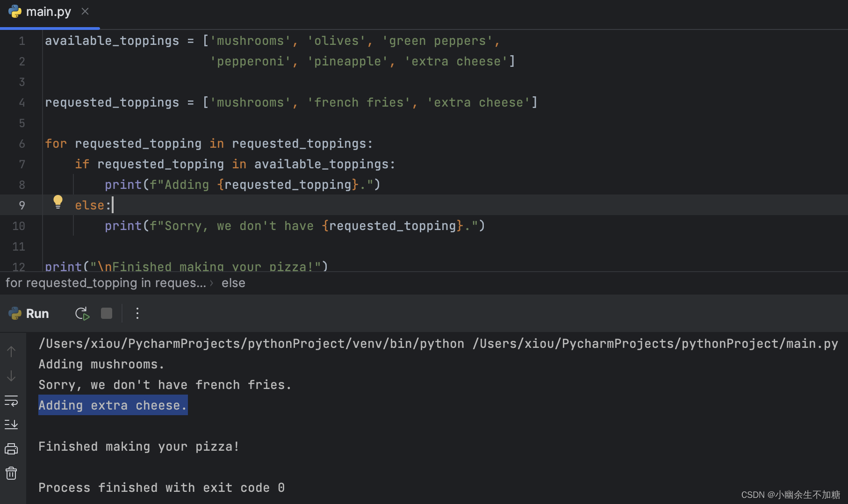Click the main.py file path in console
Viewport: 848px width, 504px height.
pos(655,344)
